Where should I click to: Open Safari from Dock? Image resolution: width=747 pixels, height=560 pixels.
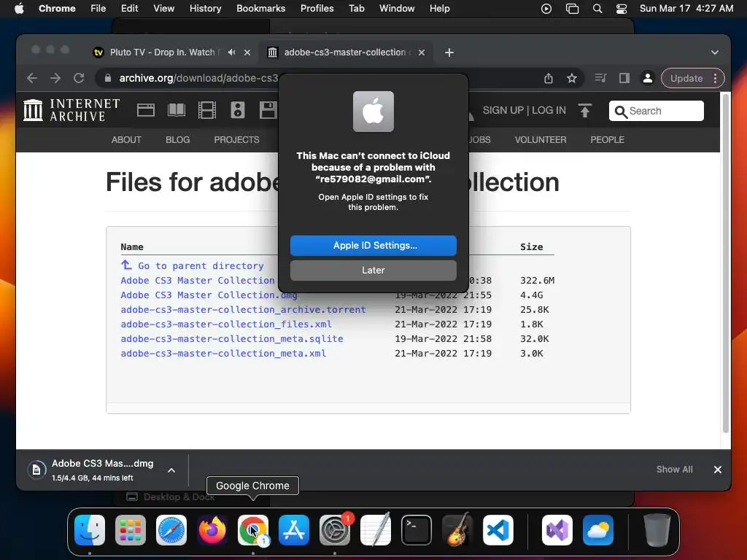click(171, 530)
